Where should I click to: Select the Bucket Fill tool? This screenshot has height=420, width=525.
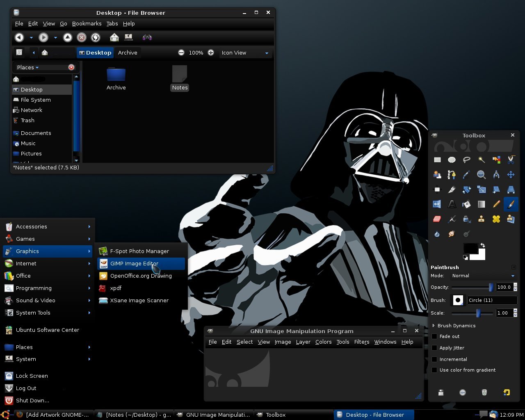tap(466, 204)
